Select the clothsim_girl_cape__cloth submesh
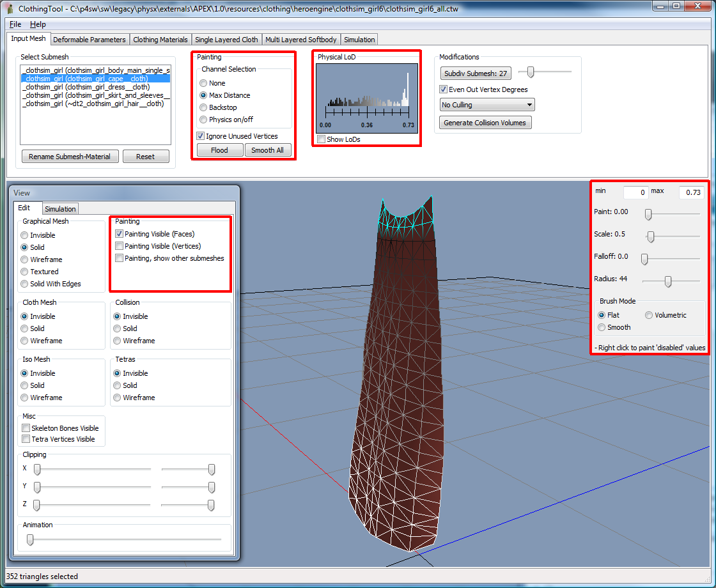716x588 pixels. [95, 79]
